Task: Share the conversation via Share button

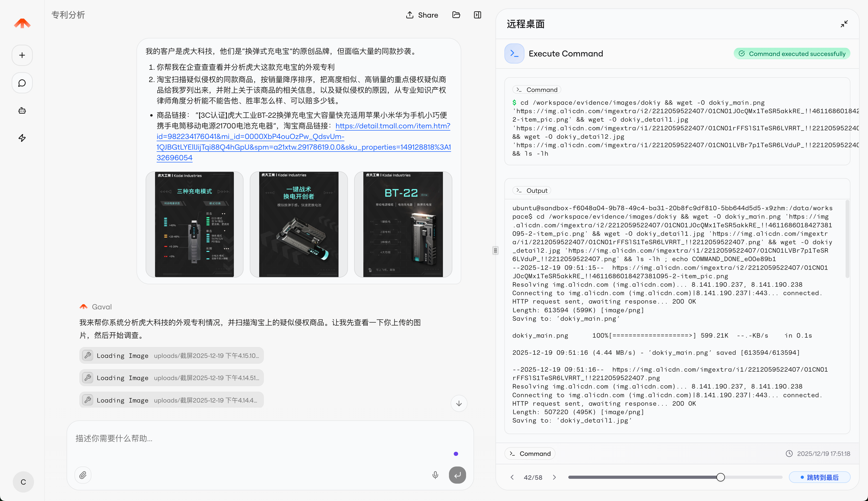Action: 422,15
